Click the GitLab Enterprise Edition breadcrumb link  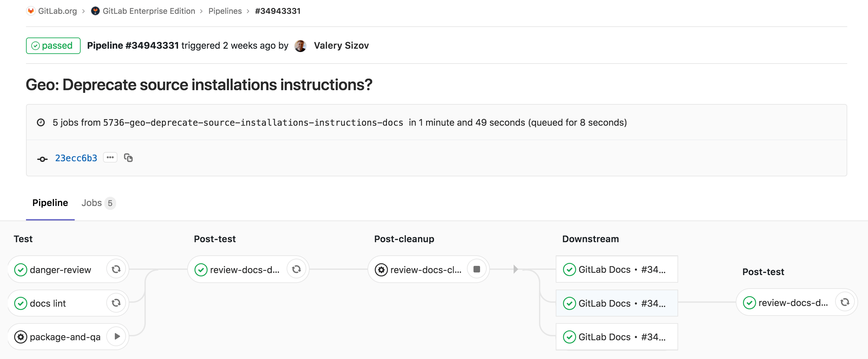[x=147, y=10]
